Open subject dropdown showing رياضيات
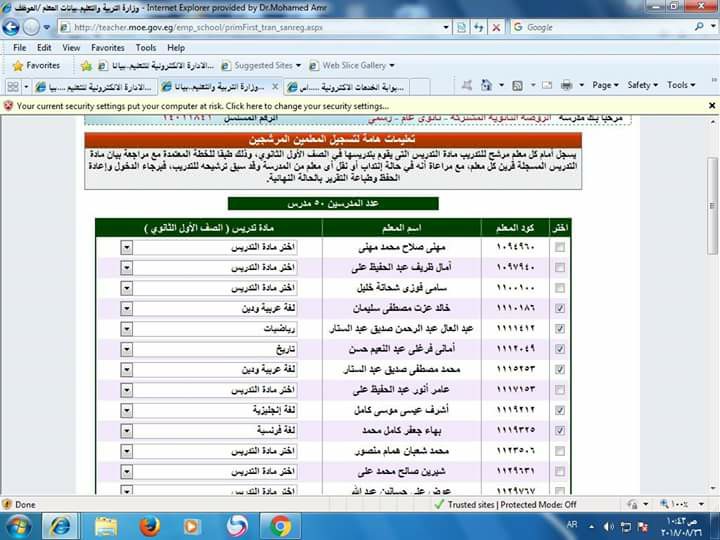 [127, 328]
